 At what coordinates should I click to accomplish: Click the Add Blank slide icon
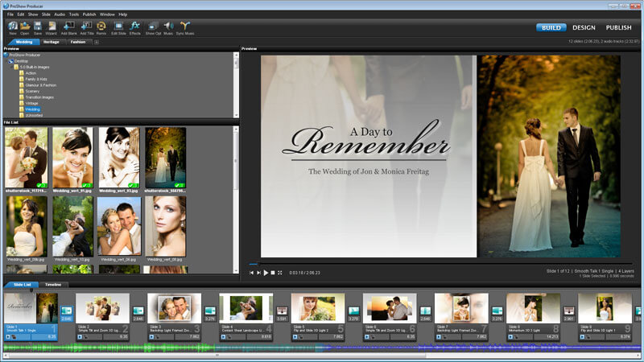pyautogui.click(x=69, y=27)
